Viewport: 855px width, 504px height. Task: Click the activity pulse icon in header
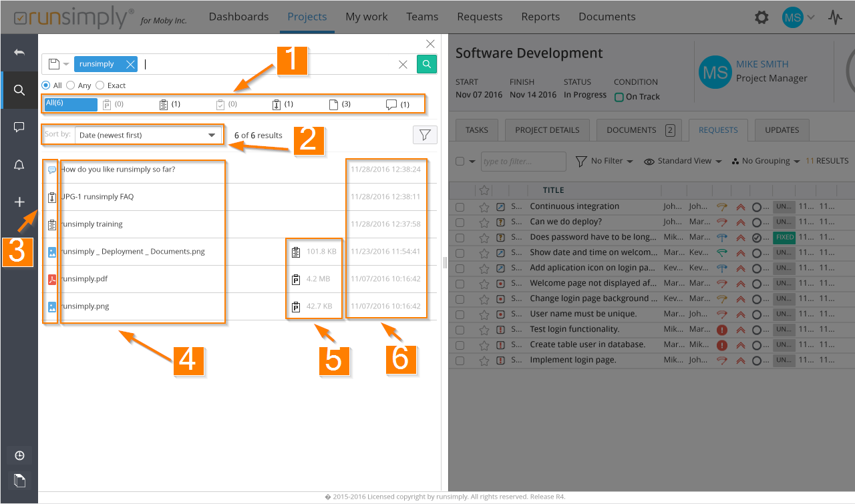click(x=835, y=17)
